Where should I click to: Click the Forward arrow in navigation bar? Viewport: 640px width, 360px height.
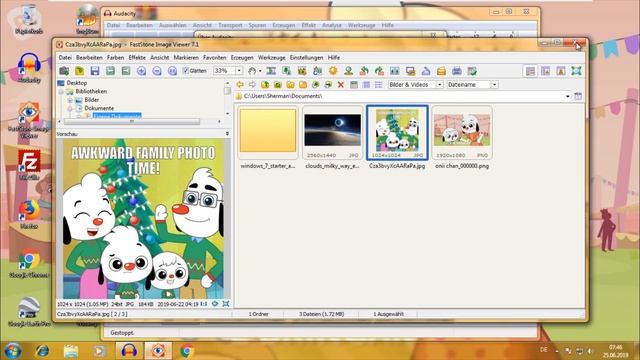click(x=252, y=84)
